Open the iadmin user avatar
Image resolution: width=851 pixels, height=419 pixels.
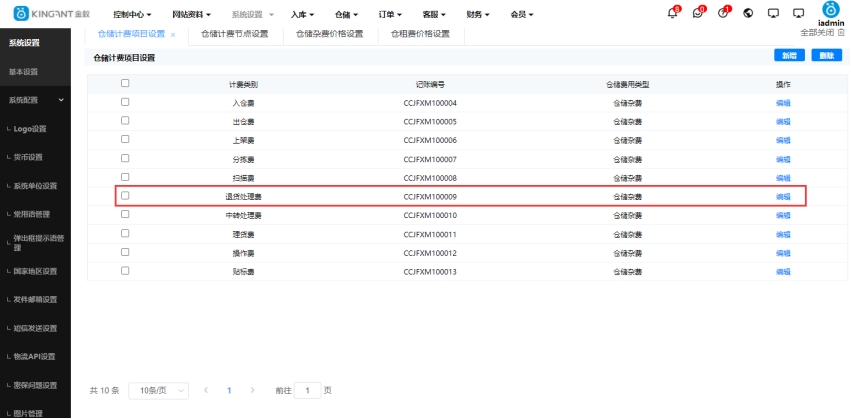click(x=831, y=10)
